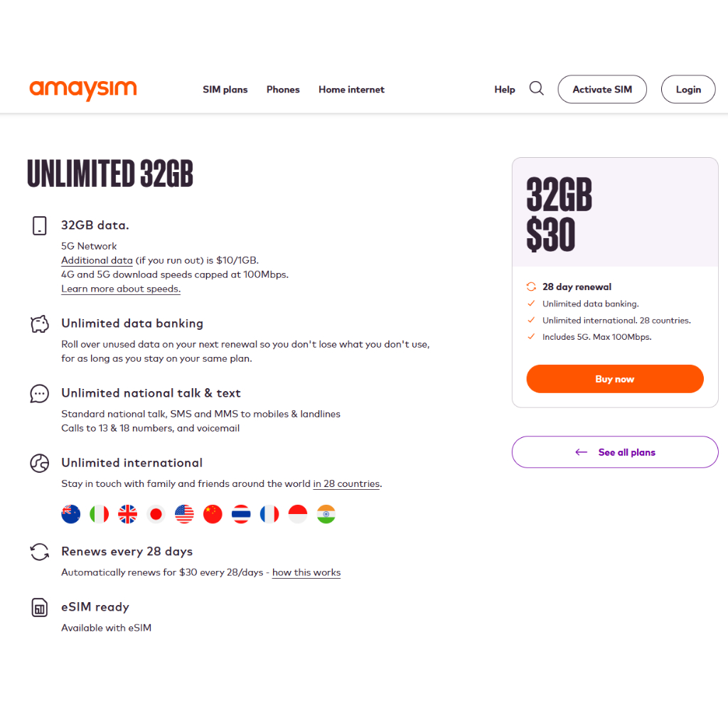Screen dimensions: 728x728
Task: Click the search magnifier icon
Action: click(x=537, y=89)
